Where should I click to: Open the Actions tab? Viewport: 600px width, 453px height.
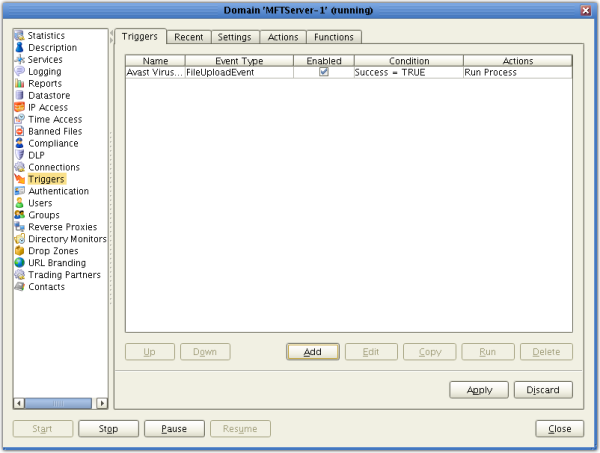click(283, 37)
